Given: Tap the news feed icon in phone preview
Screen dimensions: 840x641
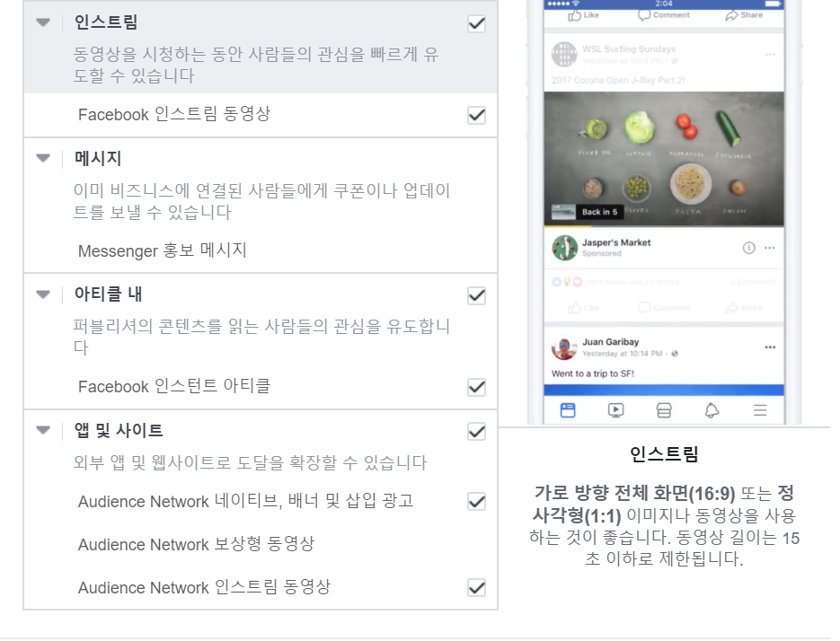Looking at the screenshot, I should [567, 411].
